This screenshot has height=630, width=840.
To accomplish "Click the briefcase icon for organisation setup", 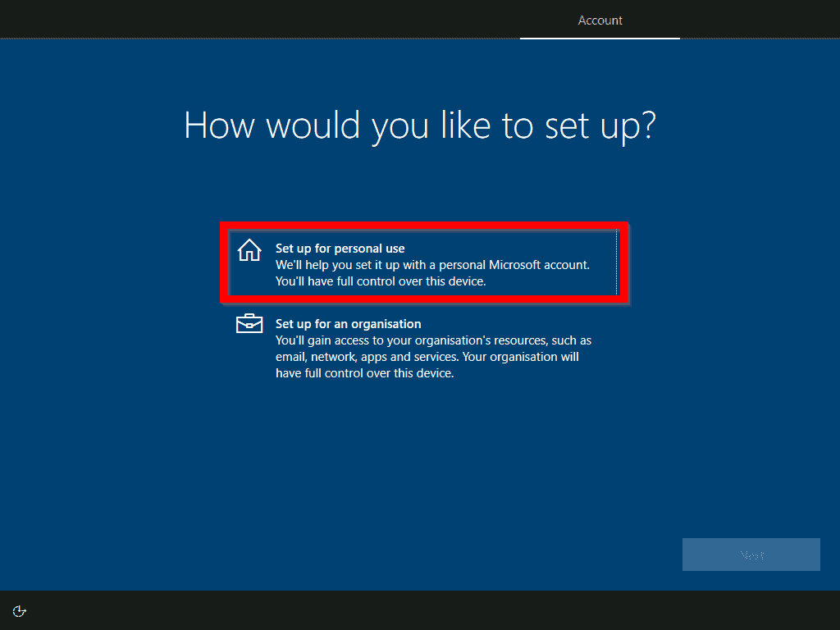I will [249, 323].
